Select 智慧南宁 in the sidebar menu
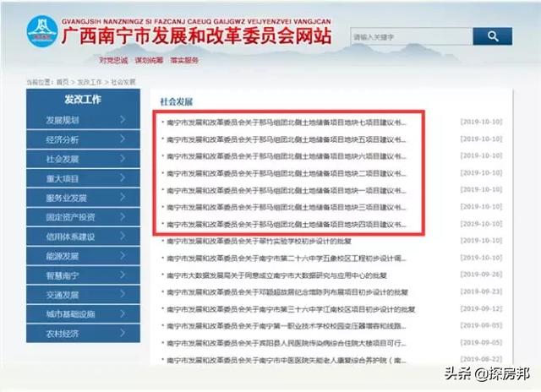This screenshot has width=541, height=392. 83,275
